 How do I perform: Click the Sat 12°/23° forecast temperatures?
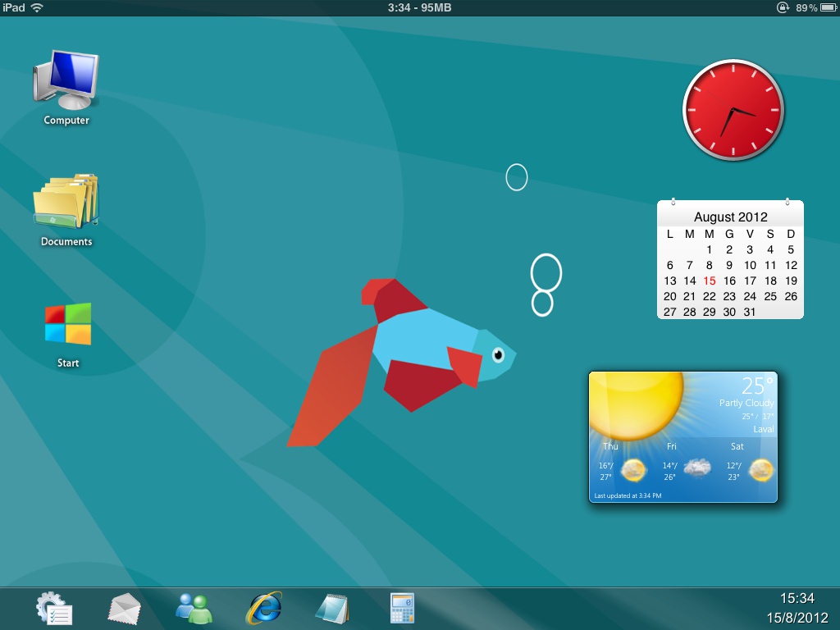point(734,472)
